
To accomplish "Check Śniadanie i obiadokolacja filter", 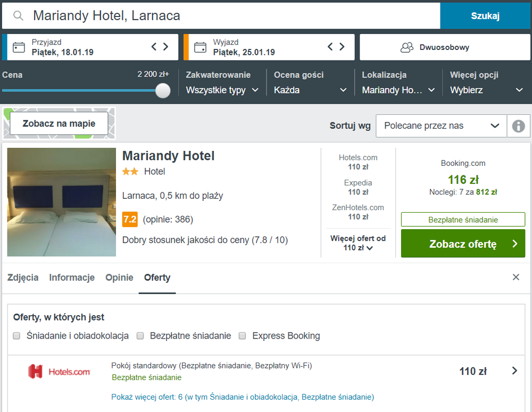I will (16, 335).
